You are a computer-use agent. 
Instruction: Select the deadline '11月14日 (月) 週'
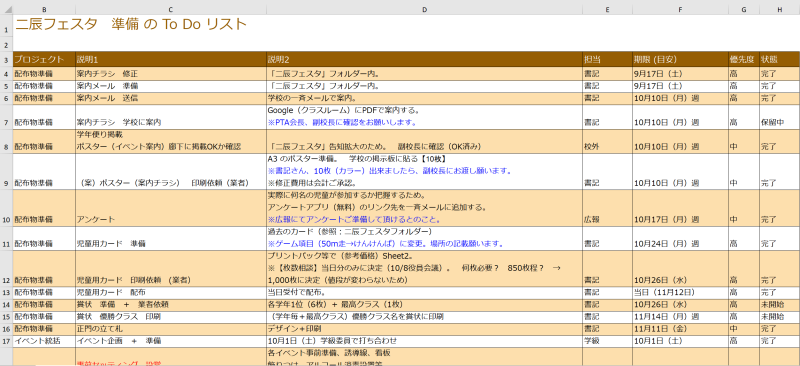pos(680,317)
